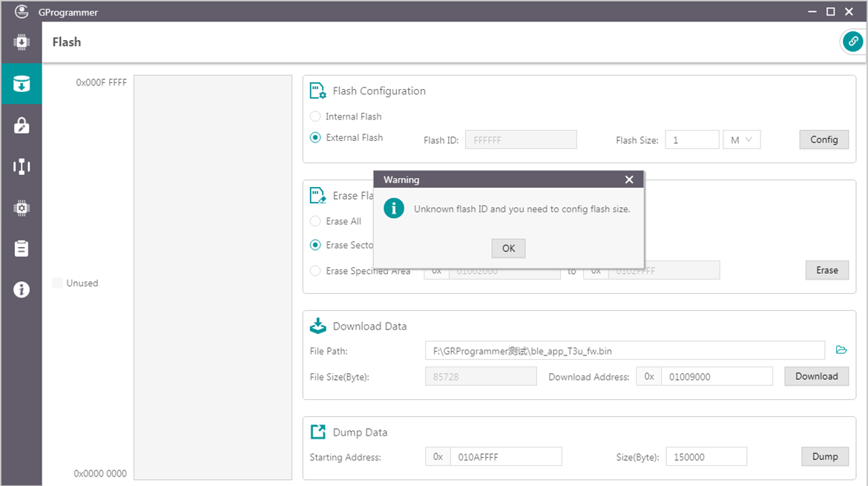Open the device log clipboard sidebar icon
Viewport: 868px width, 486px height.
click(x=22, y=249)
